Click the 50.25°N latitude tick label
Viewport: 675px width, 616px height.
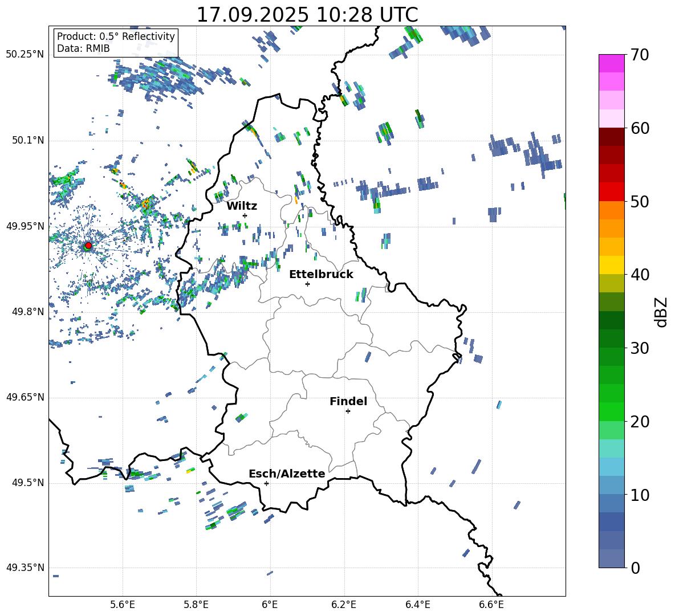[x=25, y=55]
